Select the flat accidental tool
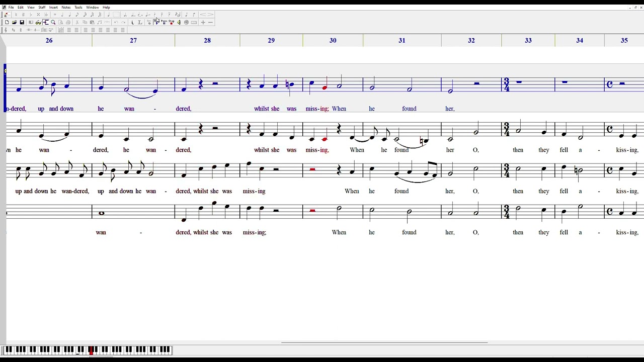 click(x=31, y=15)
